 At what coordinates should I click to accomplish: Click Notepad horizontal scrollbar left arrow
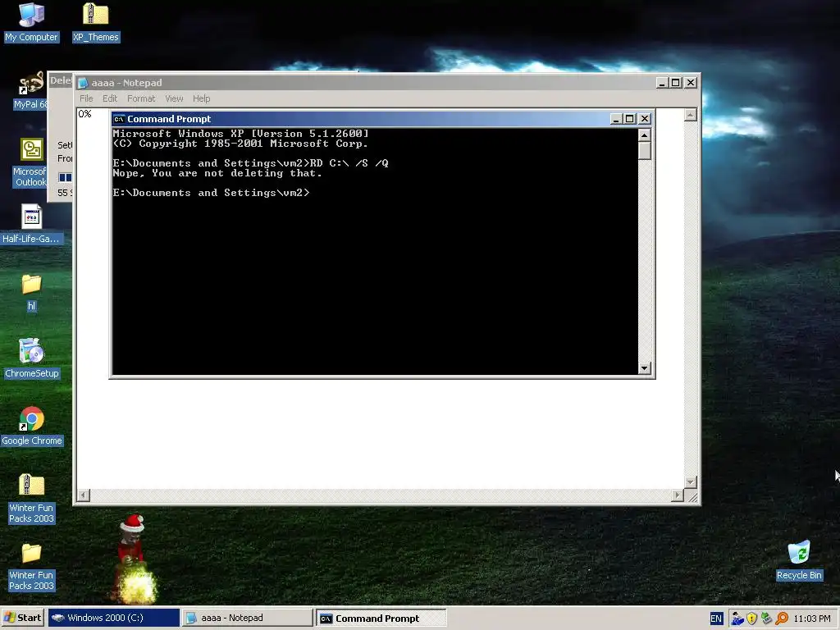click(83, 495)
